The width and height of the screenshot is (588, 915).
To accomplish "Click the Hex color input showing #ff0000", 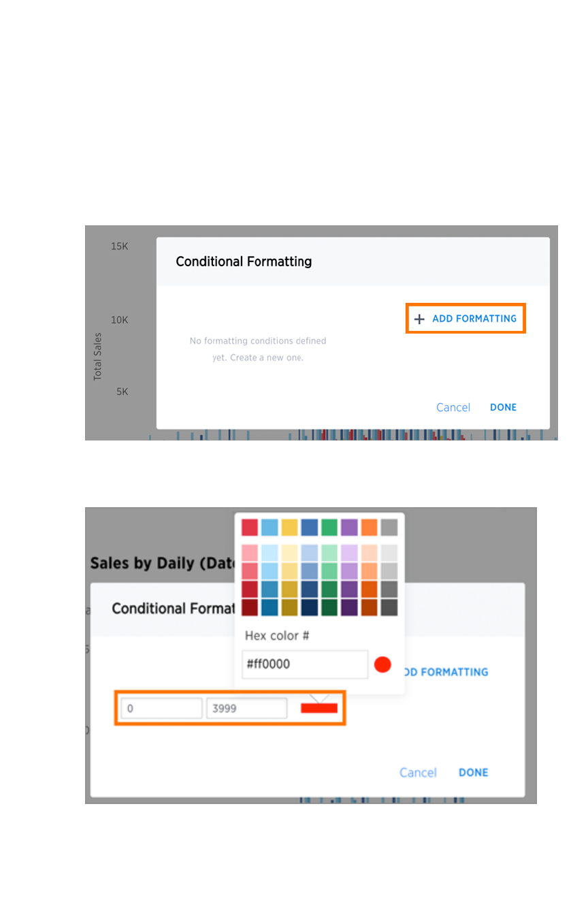I will 304,664.
